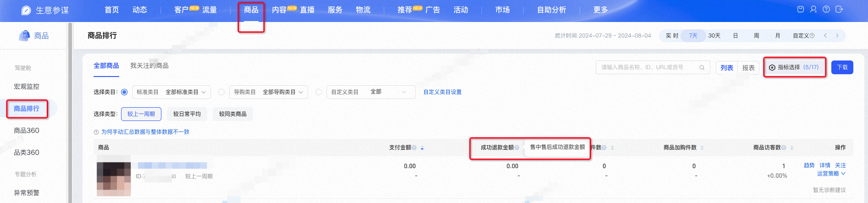
Task: Switch to the 全部商品 tab
Action: (106, 66)
